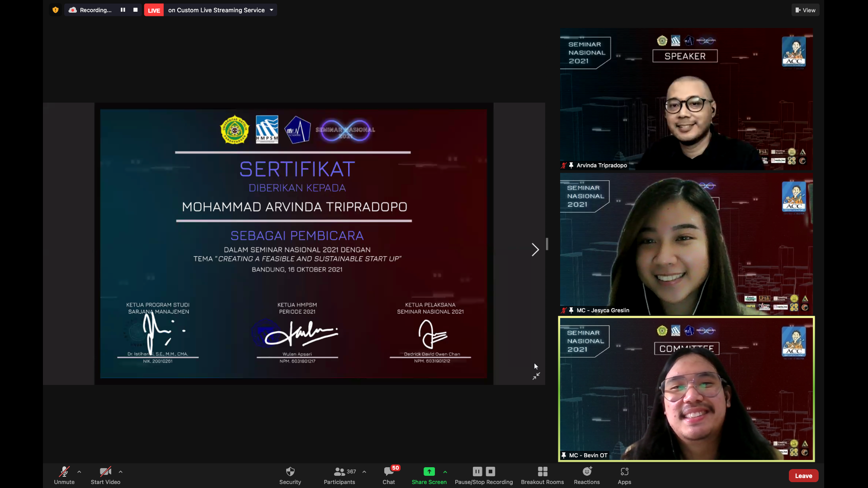
Task: Open the Apps panel
Action: [624, 475]
